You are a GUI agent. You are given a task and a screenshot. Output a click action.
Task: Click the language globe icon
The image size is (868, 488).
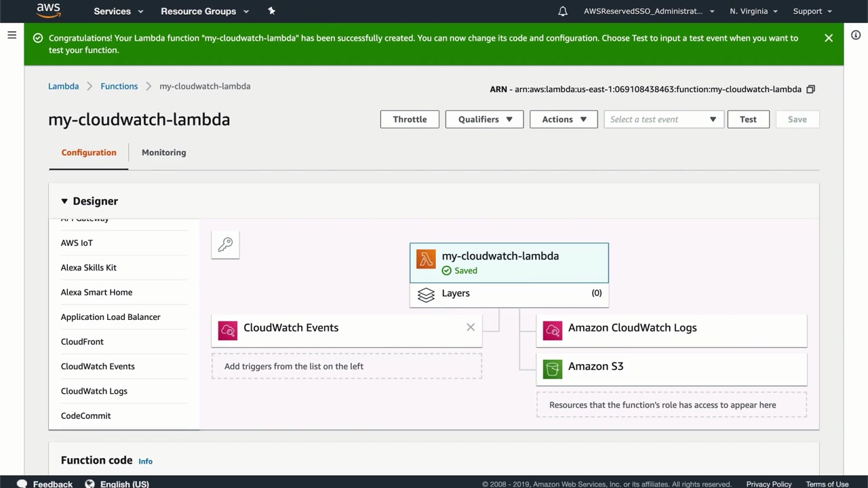coord(90,484)
